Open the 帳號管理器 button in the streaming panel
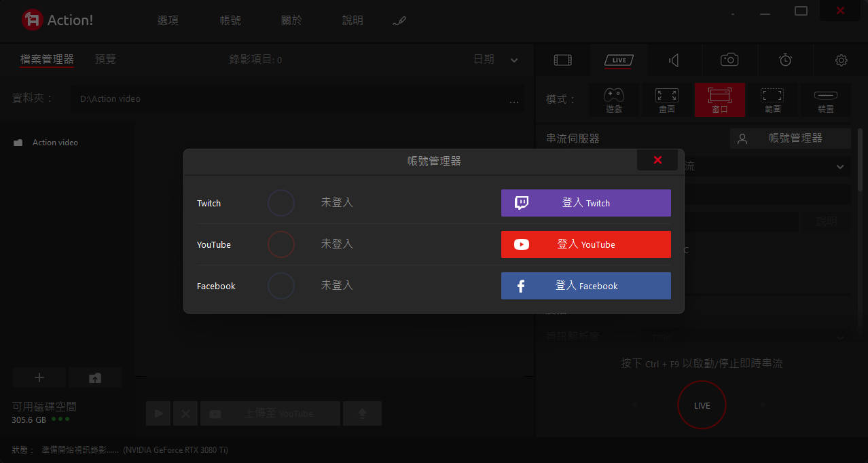 (791, 138)
